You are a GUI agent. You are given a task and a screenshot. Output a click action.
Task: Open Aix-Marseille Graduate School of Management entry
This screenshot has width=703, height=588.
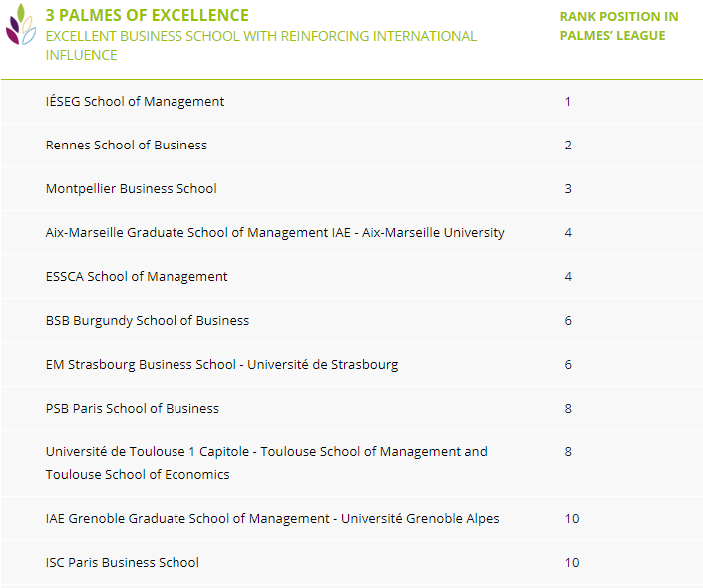pyautogui.click(x=274, y=232)
